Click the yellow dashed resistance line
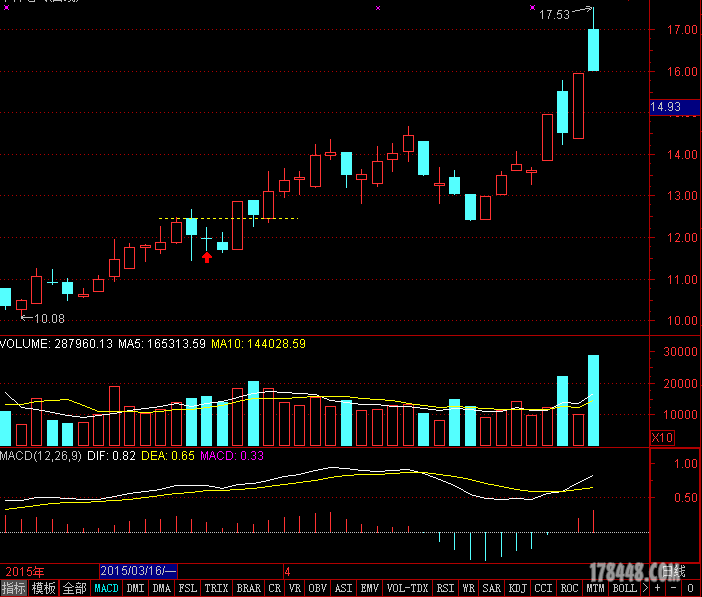 pyautogui.click(x=228, y=219)
